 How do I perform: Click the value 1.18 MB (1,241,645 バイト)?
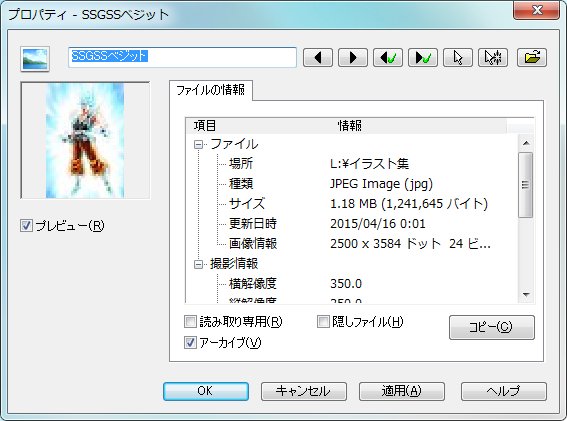pos(409,204)
